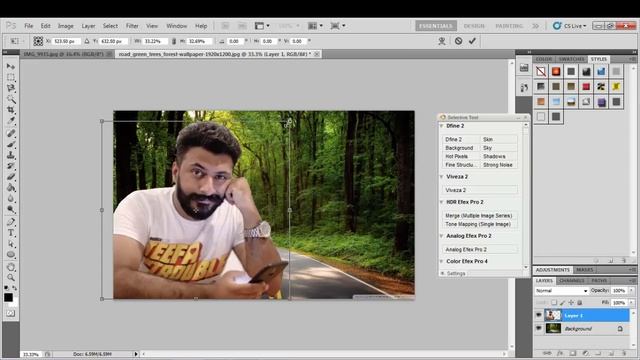Switch to warp mode icon

[x=442, y=41]
